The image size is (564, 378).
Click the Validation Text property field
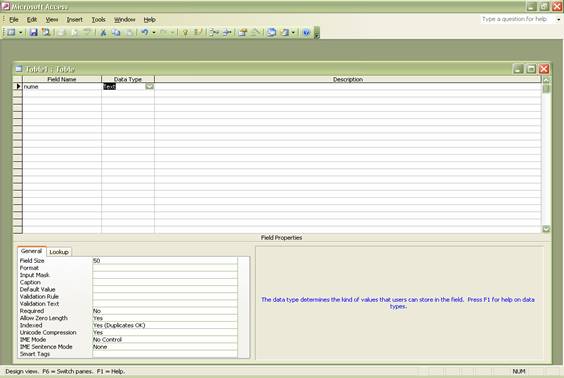[x=165, y=304]
